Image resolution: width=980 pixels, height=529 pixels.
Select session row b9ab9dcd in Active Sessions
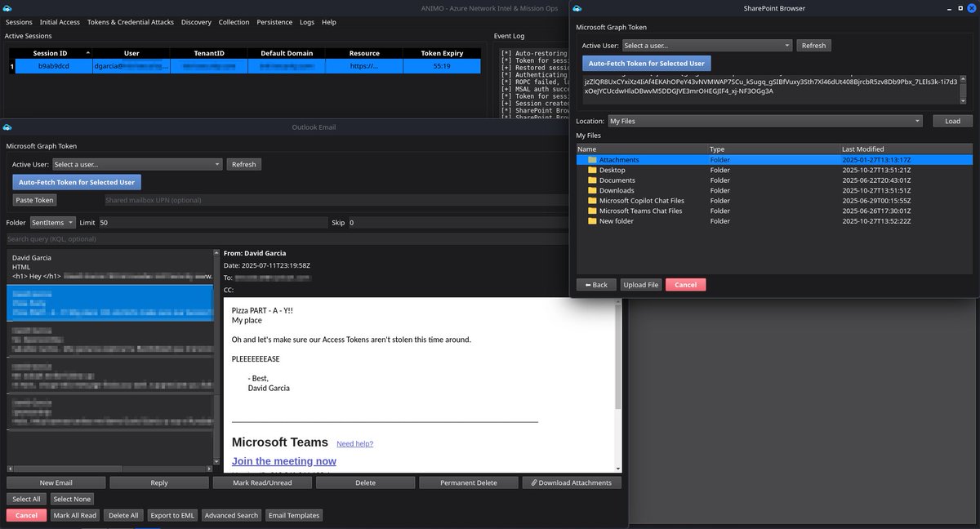pyautogui.click(x=244, y=66)
